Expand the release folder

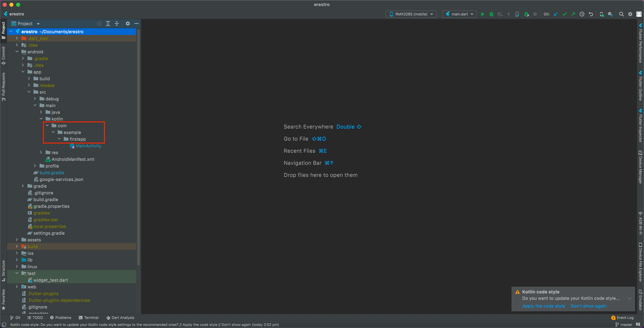click(x=29, y=85)
